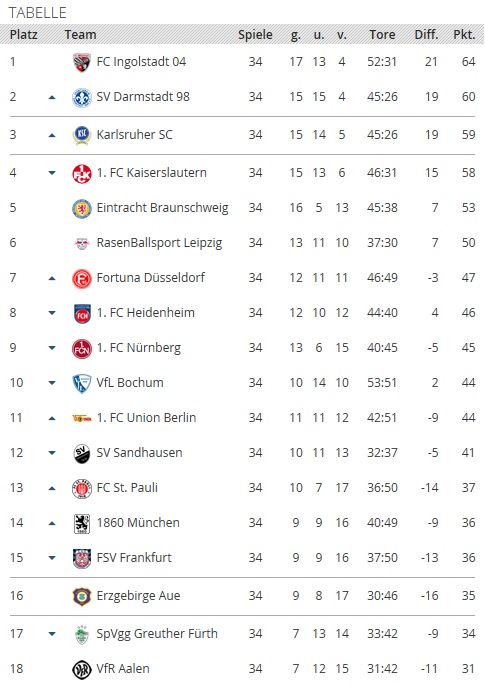This screenshot has height=689, width=485.
Task: Click the Platz column header
Action: (24, 34)
